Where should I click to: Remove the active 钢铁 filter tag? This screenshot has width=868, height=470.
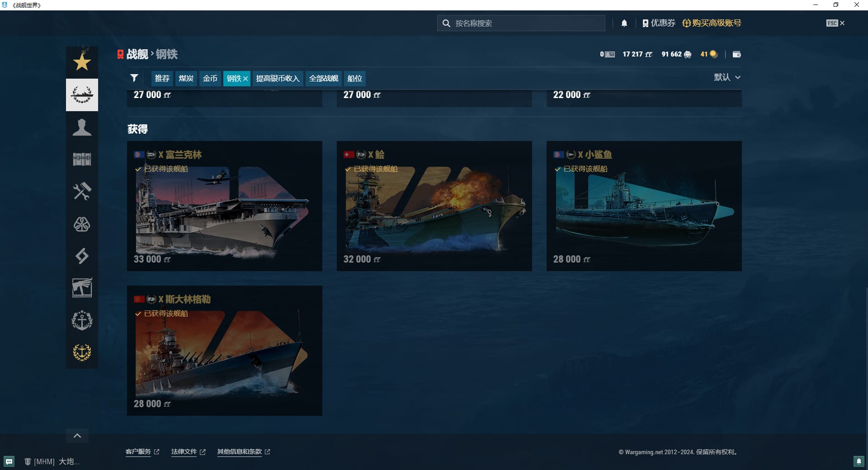click(245, 79)
